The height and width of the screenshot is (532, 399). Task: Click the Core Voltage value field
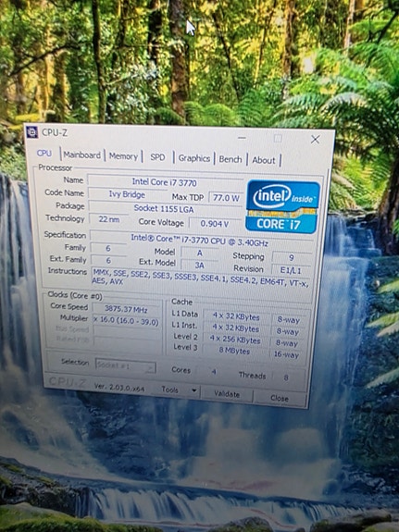[215, 224]
